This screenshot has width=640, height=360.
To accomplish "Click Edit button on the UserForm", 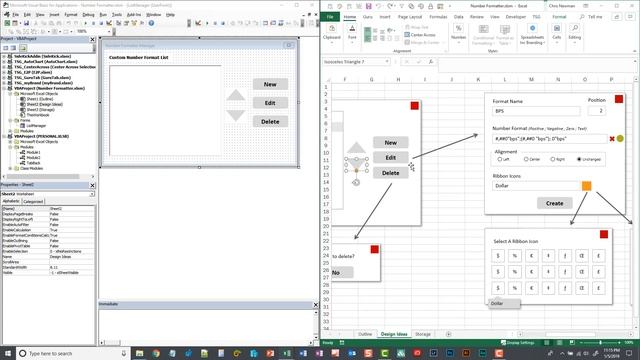I will pyautogui.click(x=270, y=103).
